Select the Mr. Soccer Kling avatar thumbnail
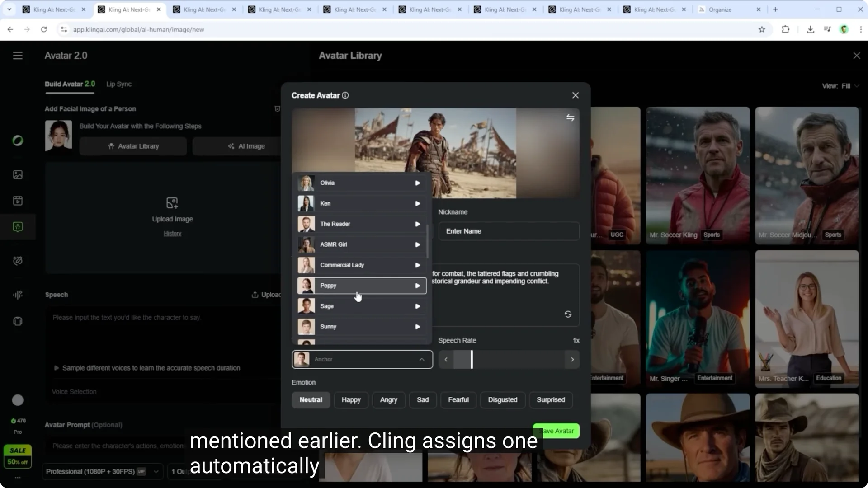Viewport: 868px width, 488px height. pyautogui.click(x=698, y=175)
